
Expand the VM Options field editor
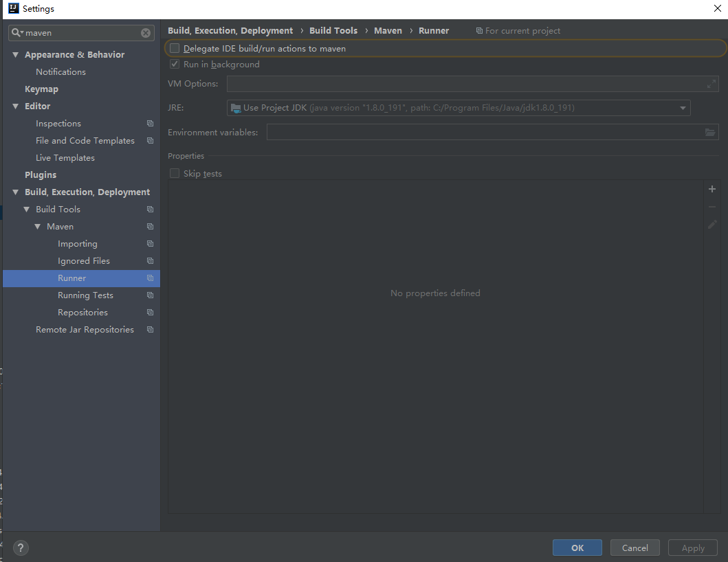[711, 84]
